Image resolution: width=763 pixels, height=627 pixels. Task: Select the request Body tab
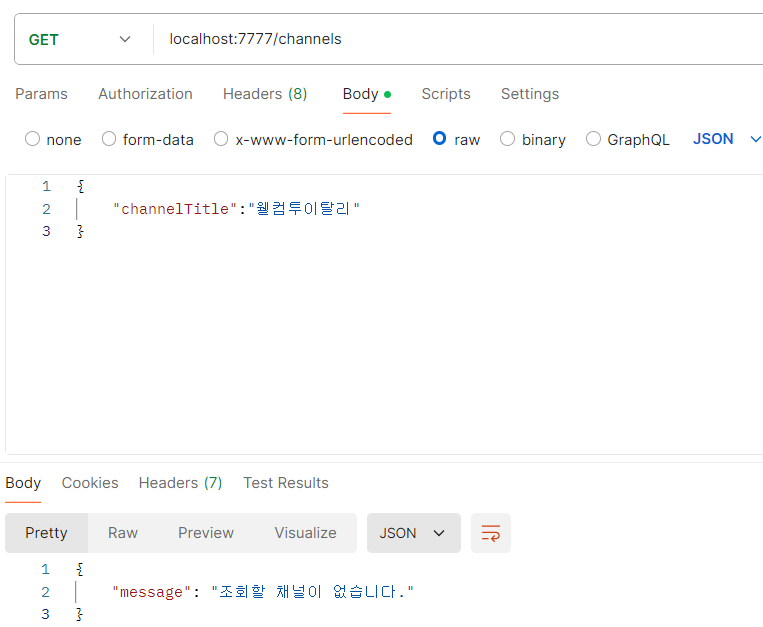(x=366, y=94)
